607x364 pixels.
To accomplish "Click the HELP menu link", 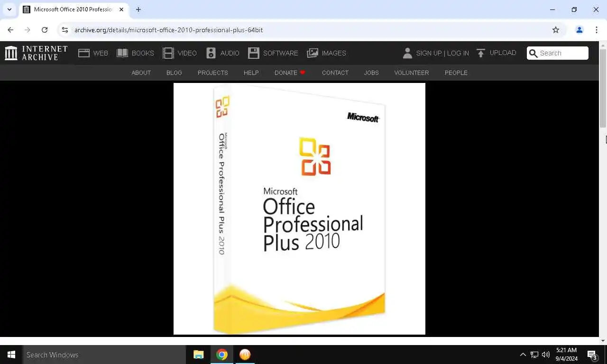I will (251, 73).
